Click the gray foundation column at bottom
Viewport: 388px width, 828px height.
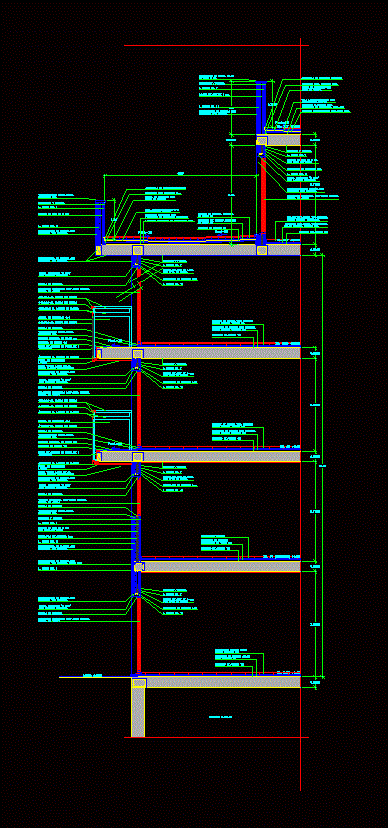click(138, 712)
